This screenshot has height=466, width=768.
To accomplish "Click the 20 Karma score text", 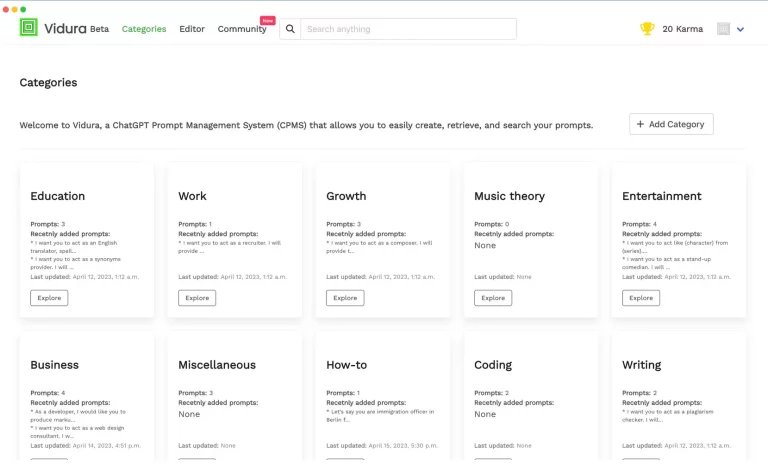I will pos(683,29).
